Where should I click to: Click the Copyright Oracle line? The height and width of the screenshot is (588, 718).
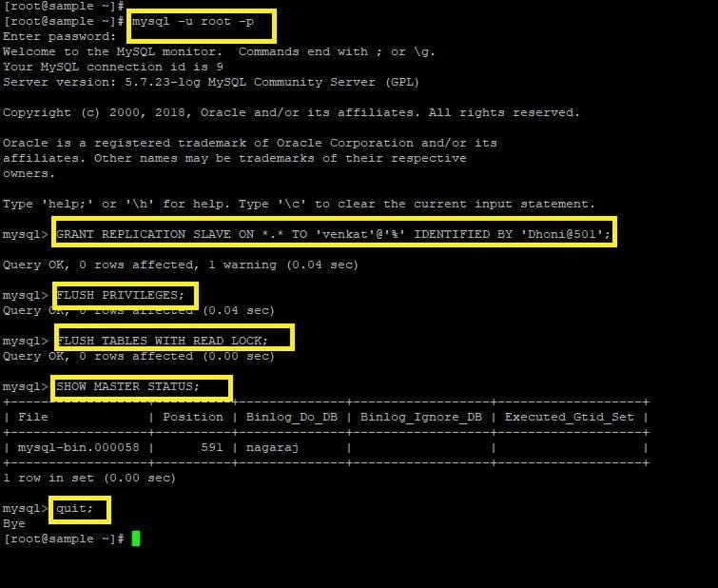coord(291,112)
